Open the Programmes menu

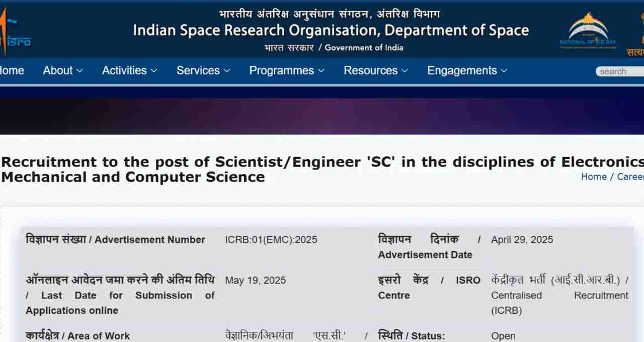click(x=287, y=70)
